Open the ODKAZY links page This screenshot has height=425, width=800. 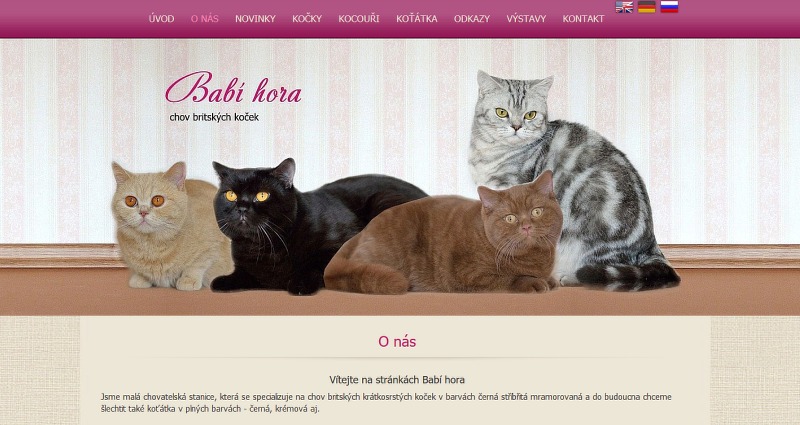click(x=471, y=19)
